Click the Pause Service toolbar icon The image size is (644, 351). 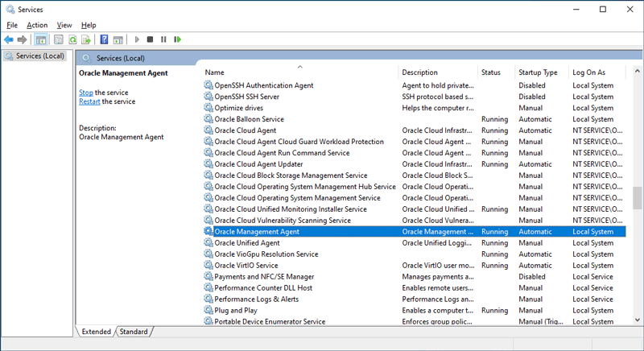[x=163, y=39]
